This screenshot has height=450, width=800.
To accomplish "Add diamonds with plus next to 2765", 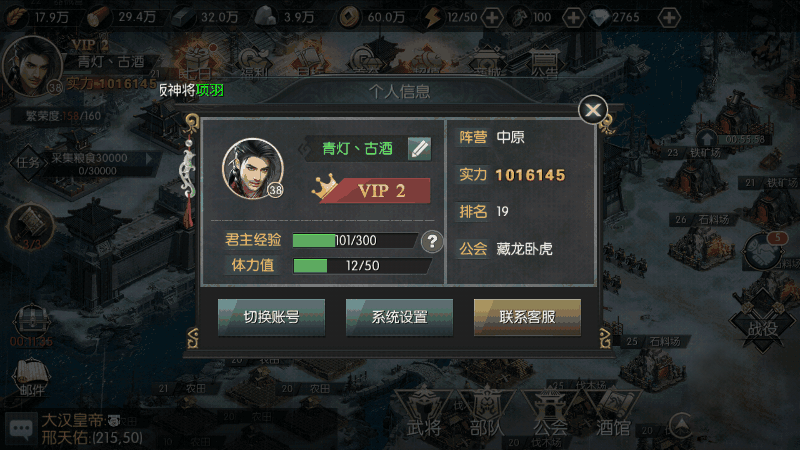I will coord(669,18).
